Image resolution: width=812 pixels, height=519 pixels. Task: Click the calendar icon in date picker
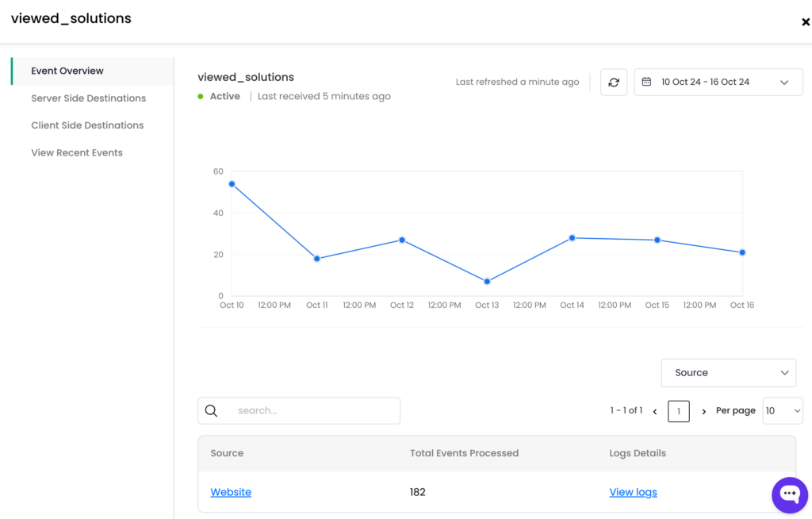pos(647,82)
